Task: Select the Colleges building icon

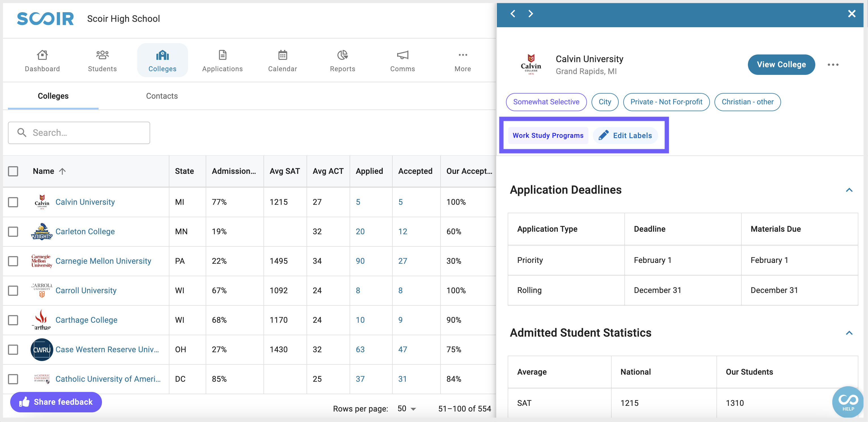Action: pyautogui.click(x=162, y=55)
